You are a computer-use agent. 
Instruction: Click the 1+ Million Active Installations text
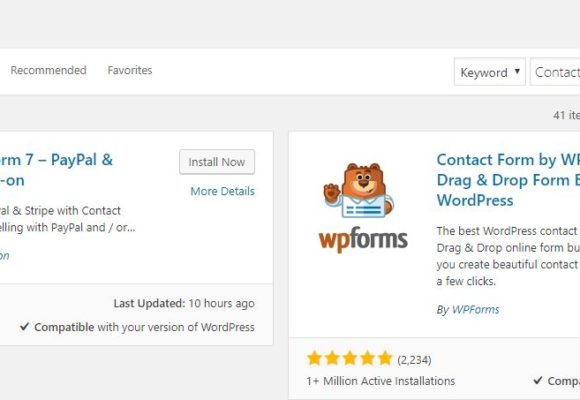pos(381,381)
